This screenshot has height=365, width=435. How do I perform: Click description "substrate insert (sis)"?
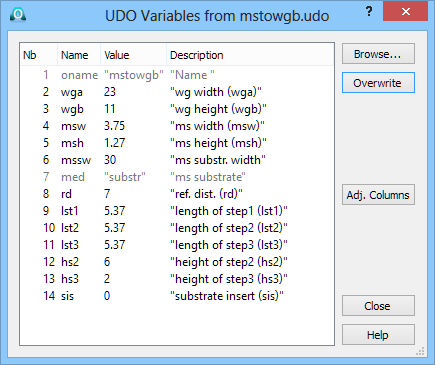pyautogui.click(x=227, y=296)
